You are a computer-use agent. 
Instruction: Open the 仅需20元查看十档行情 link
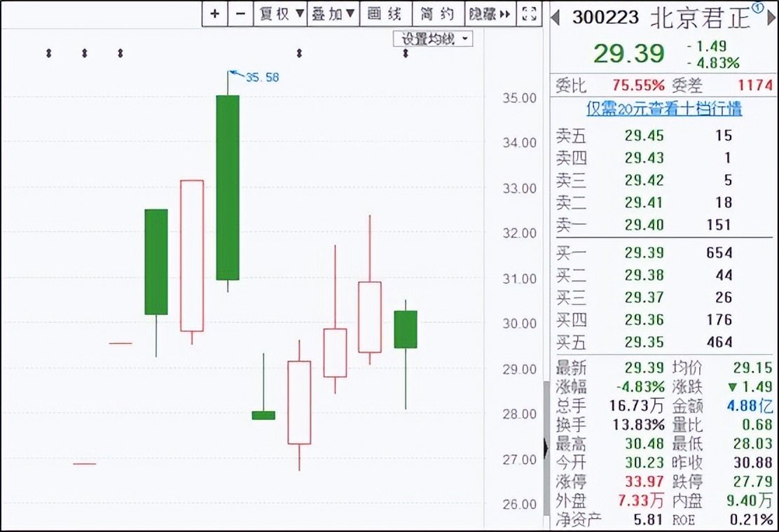662,110
